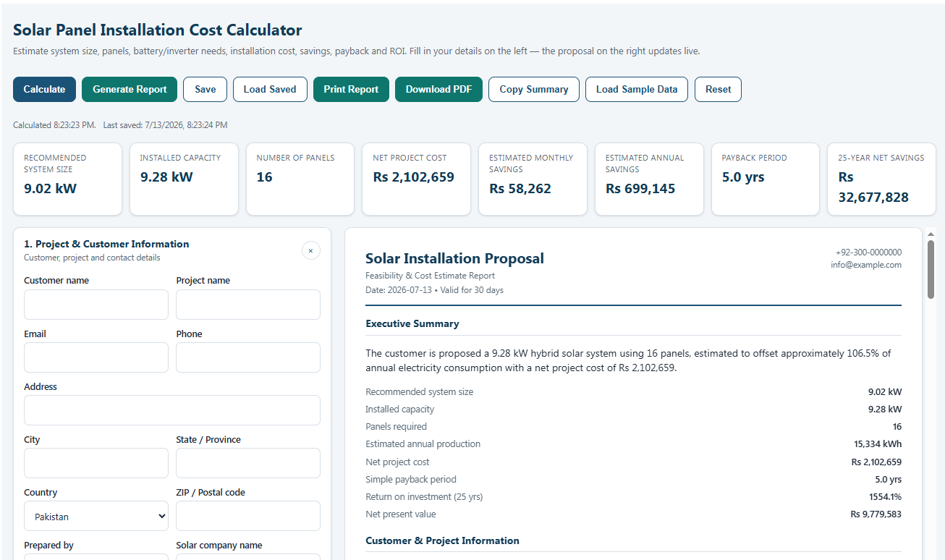Select the Number of Panels card
The width and height of the screenshot is (945, 560).
(300, 179)
